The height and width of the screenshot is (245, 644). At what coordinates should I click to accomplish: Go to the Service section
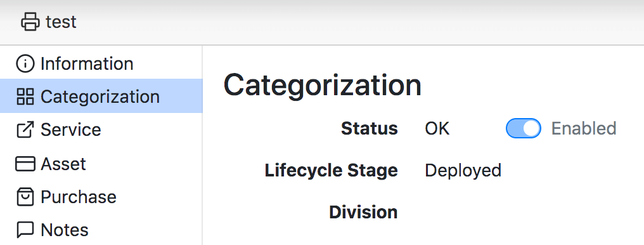pos(101,130)
